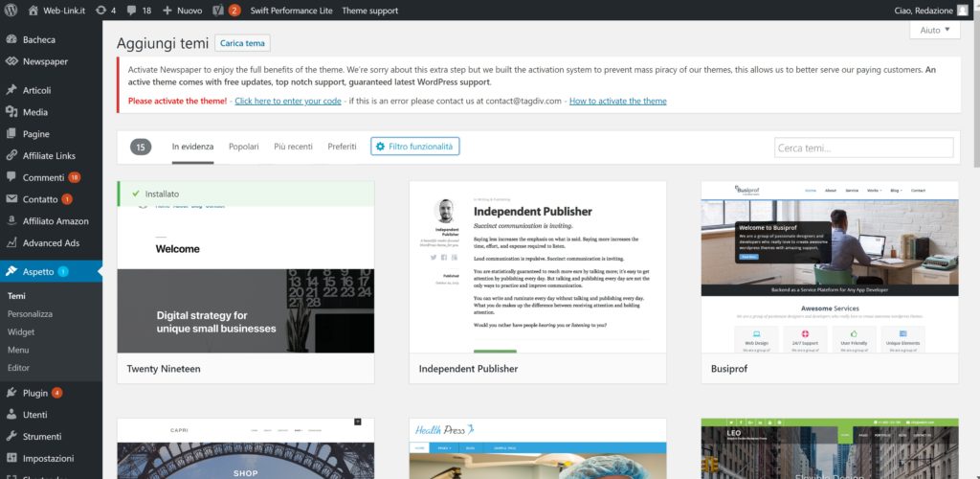Open the Theme support menu
The width and height of the screenshot is (980, 479).
370,11
